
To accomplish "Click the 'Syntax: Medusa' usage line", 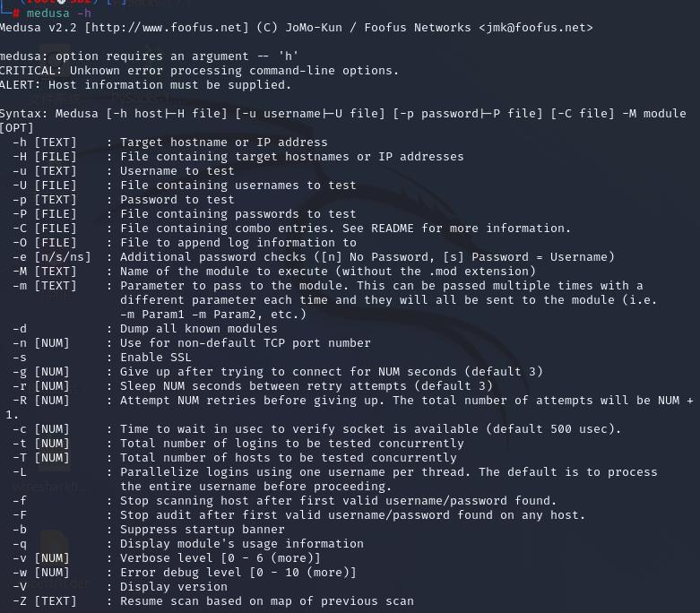I will [x=342, y=113].
